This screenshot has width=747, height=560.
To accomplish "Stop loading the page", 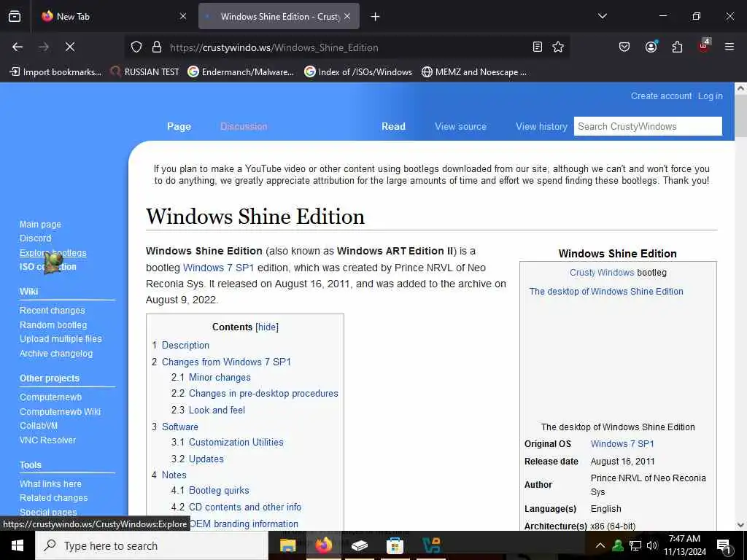I will click(x=69, y=47).
